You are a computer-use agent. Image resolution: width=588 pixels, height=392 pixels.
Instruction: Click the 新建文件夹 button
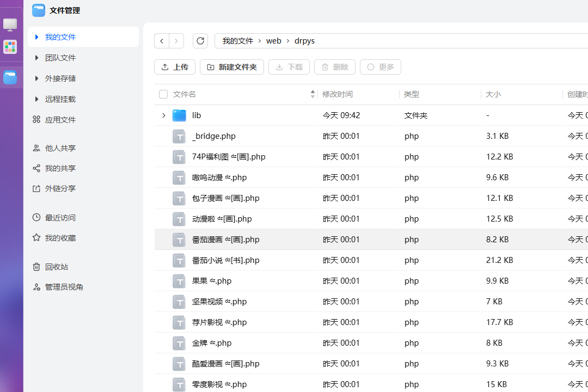[x=232, y=67]
